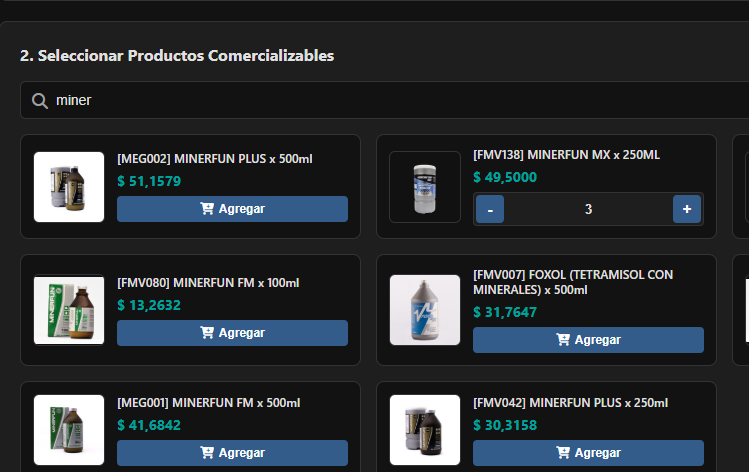Click the price $ 13,2632
The width and height of the screenshot is (749, 472).
[x=149, y=305]
